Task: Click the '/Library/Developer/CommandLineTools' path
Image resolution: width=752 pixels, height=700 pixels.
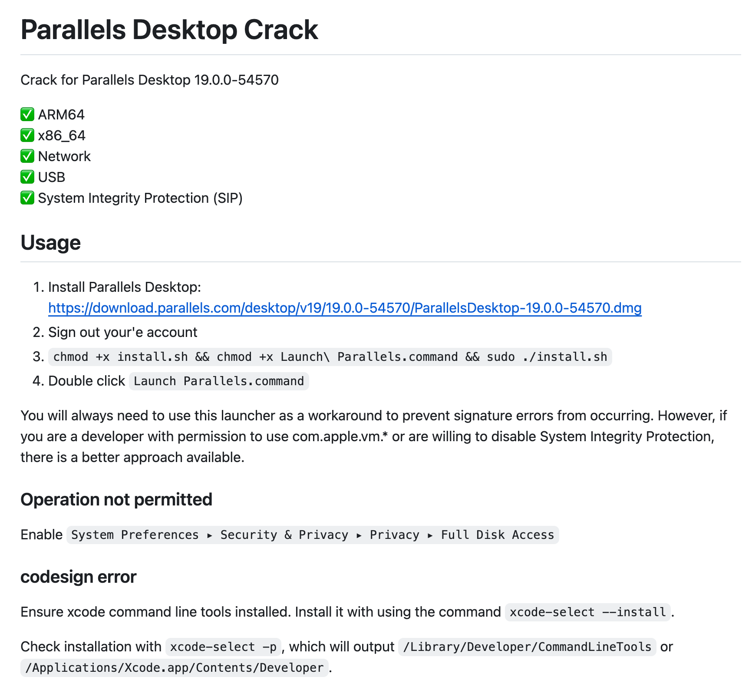Action: [x=527, y=647]
